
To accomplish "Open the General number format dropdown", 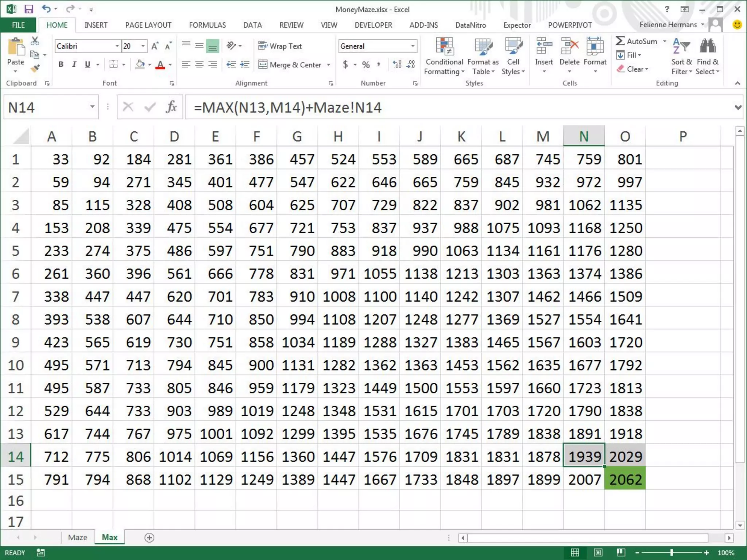I will point(413,46).
